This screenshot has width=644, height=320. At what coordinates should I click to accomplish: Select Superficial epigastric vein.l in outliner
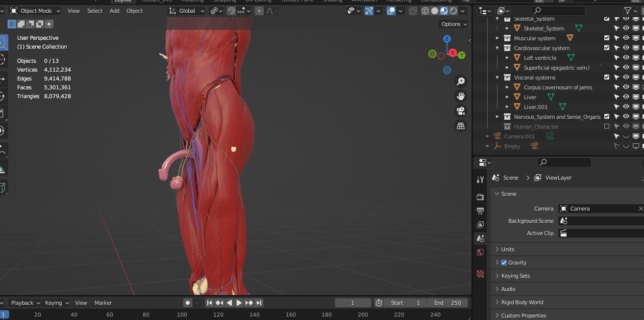pos(556,68)
